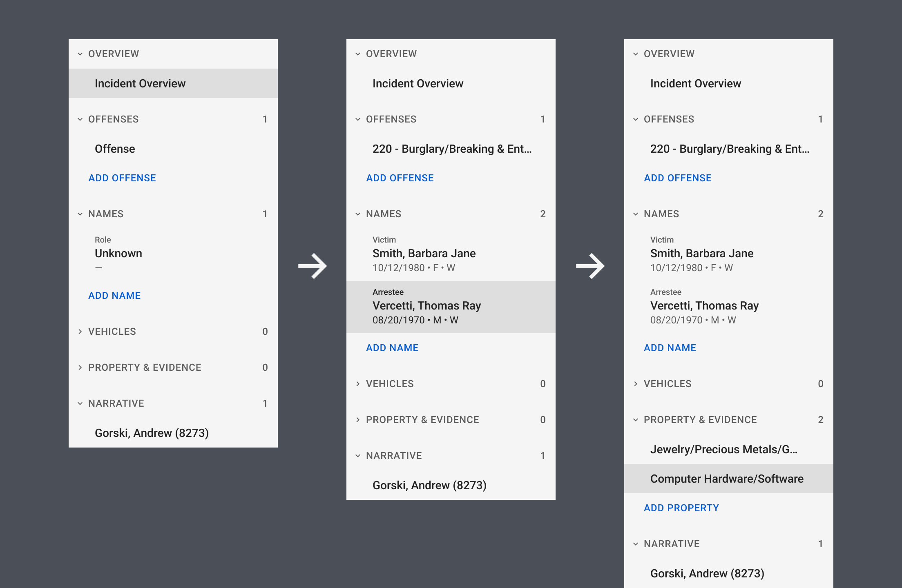Select Incident Overview in the left panel

pyautogui.click(x=173, y=83)
